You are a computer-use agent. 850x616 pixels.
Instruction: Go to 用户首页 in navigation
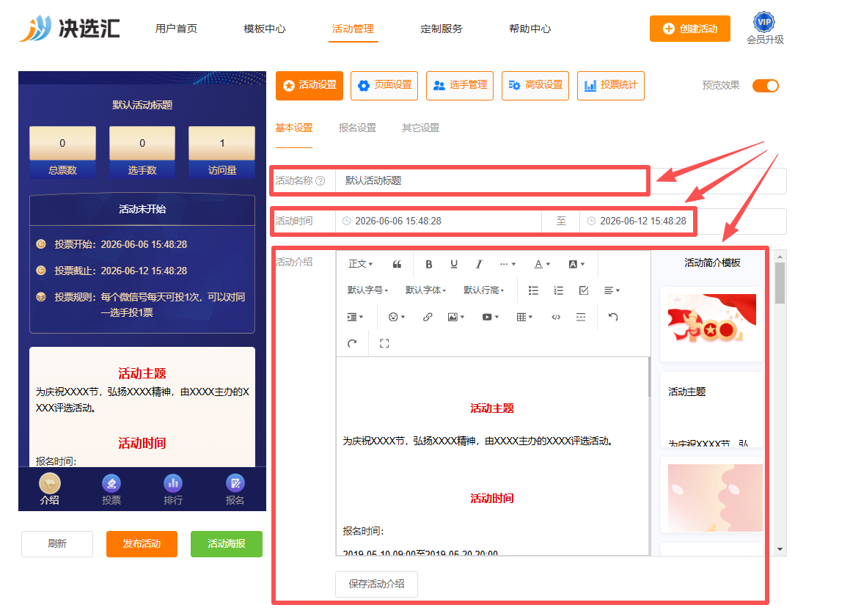pyautogui.click(x=176, y=29)
